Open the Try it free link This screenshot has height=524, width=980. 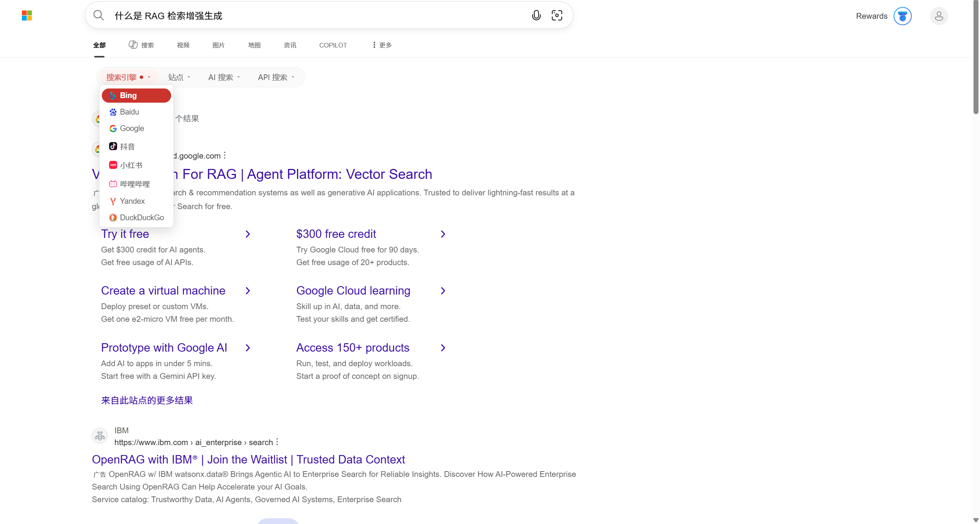click(125, 234)
